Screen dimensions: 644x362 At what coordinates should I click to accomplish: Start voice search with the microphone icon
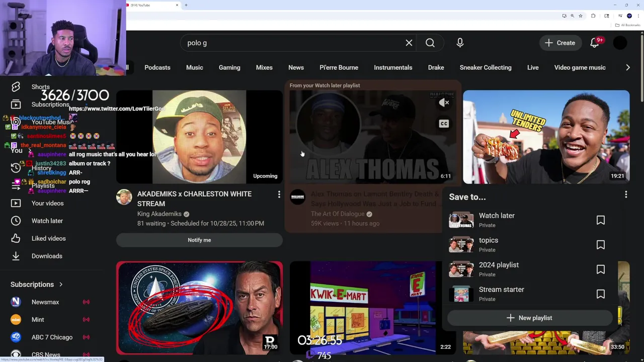click(x=460, y=43)
